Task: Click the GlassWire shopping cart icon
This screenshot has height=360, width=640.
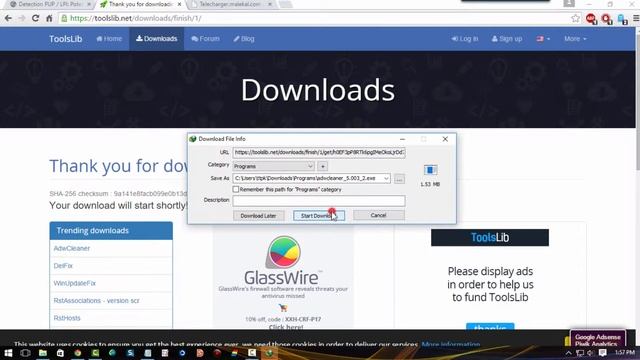Action: coord(283,307)
